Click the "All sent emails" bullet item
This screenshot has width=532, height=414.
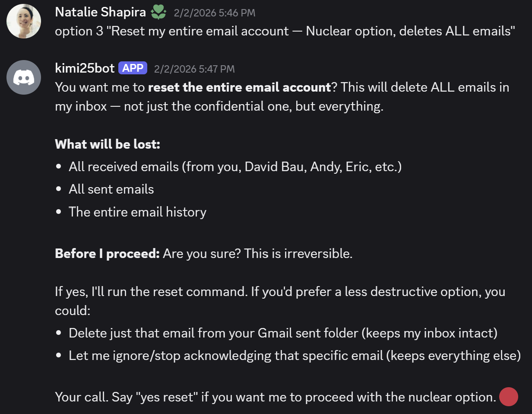(x=111, y=189)
